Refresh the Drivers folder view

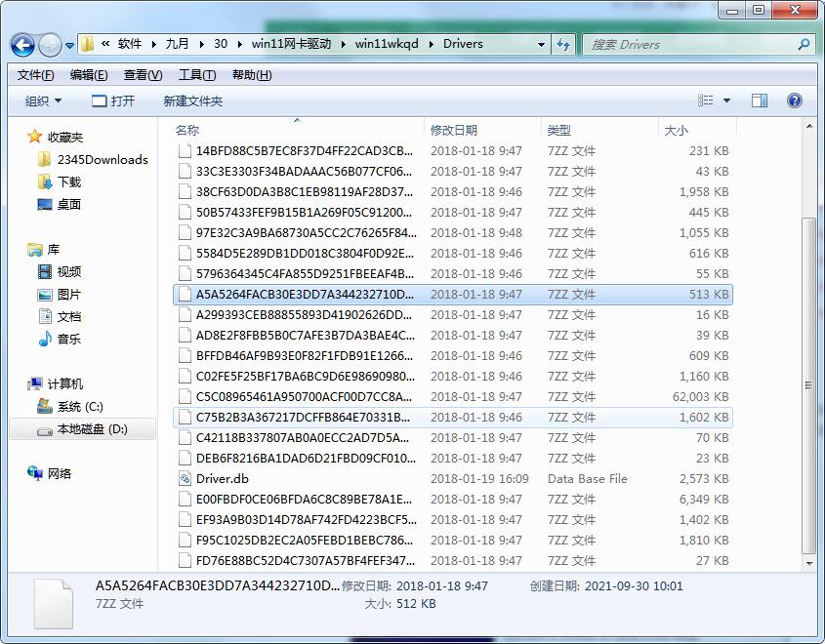point(563,45)
